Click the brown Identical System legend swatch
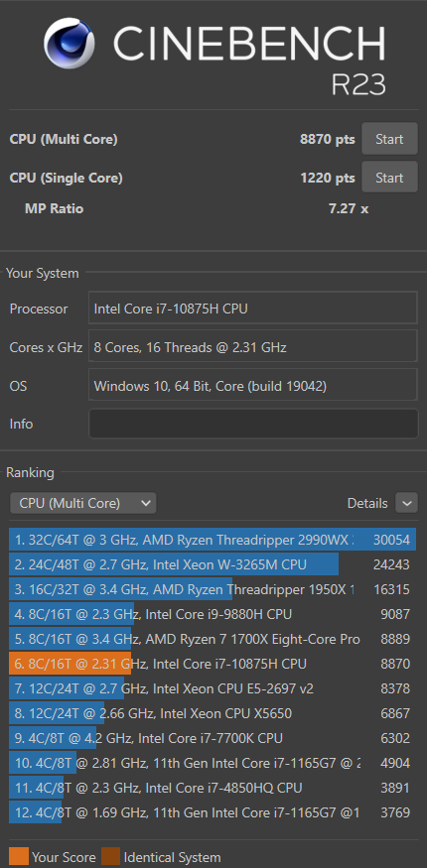The height and width of the screenshot is (868, 427). [x=111, y=857]
